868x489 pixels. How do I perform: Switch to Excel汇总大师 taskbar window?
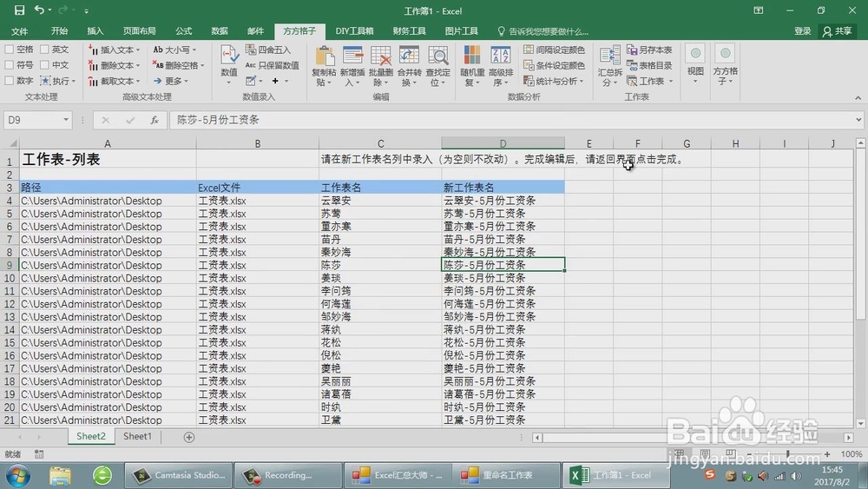(x=397, y=475)
